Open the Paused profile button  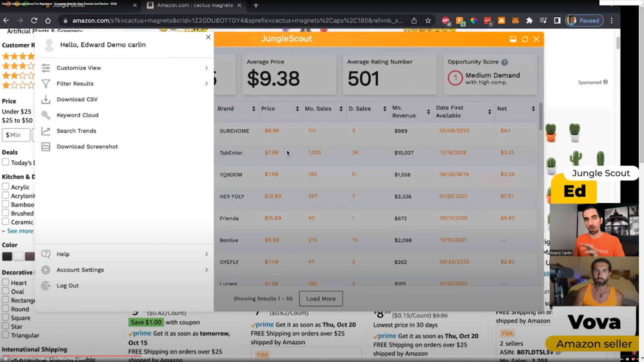(584, 21)
